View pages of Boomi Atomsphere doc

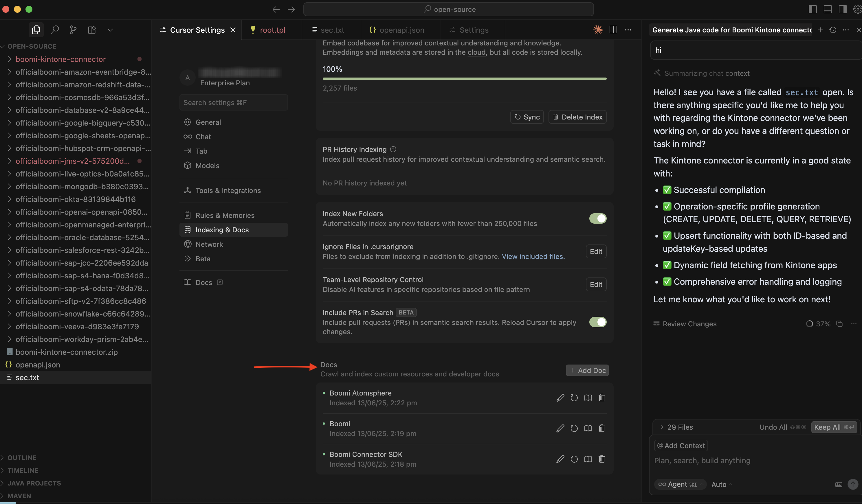coord(588,398)
